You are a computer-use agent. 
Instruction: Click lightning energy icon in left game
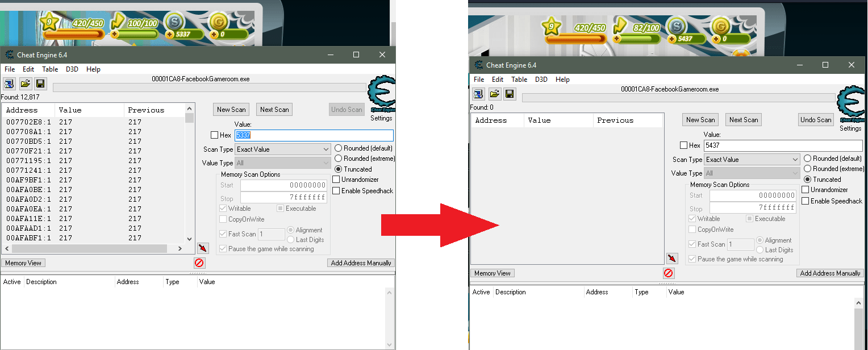point(118,22)
